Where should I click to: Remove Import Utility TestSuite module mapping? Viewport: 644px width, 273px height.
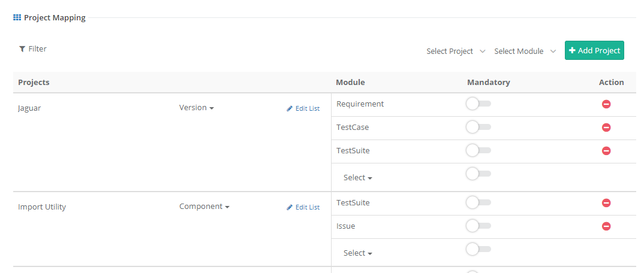[606, 203]
